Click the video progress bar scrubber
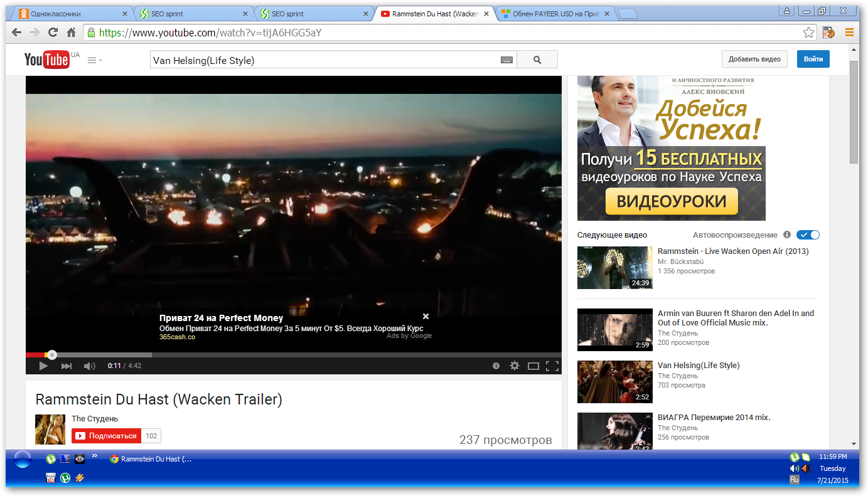The image size is (868, 496). click(x=52, y=355)
